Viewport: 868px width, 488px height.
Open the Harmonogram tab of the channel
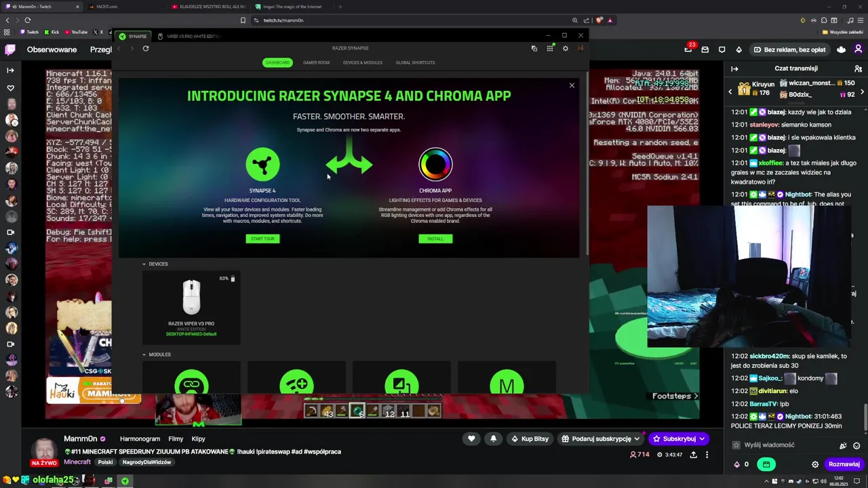pos(140,439)
